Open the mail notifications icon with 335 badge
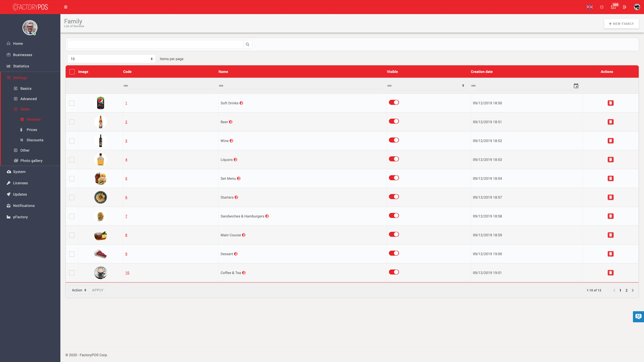This screenshot has width=644, height=362. point(613,7)
